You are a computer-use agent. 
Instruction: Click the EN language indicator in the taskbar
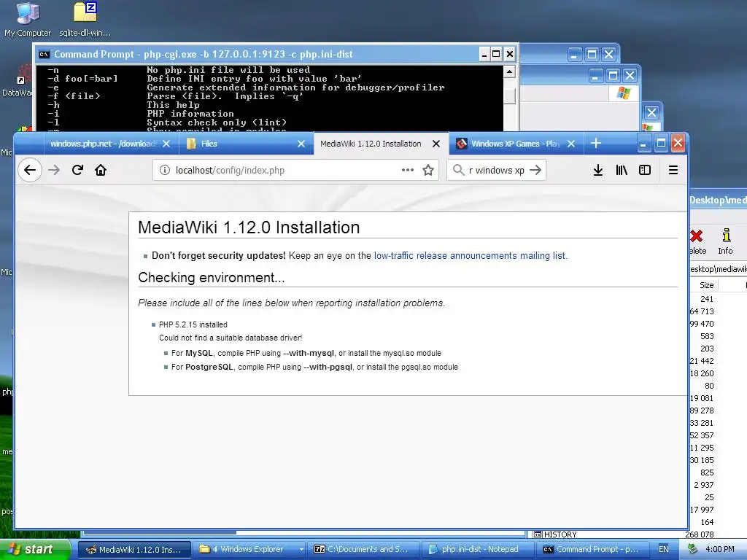click(664, 550)
